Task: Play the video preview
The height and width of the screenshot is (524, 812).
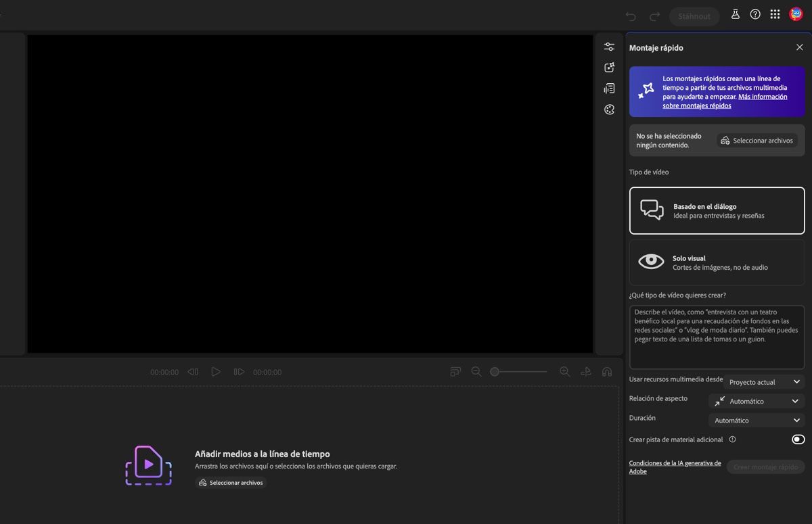Action: pyautogui.click(x=216, y=372)
